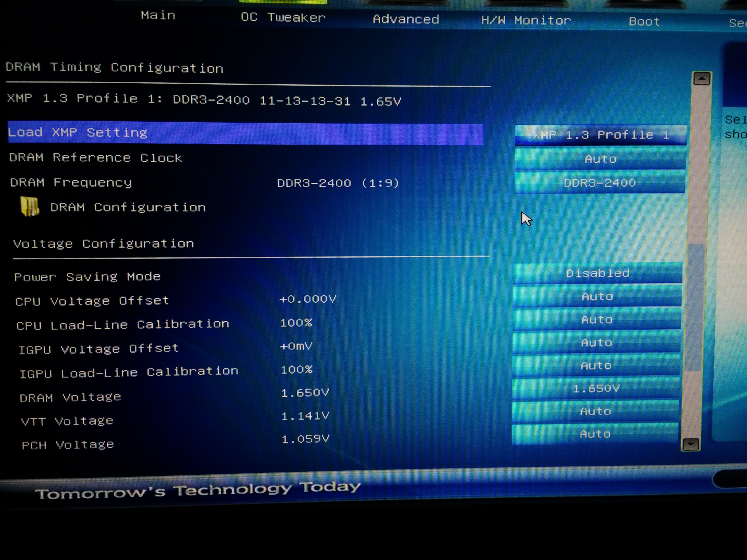
Task: Select the DRAM Frequency label
Action: 71,183
